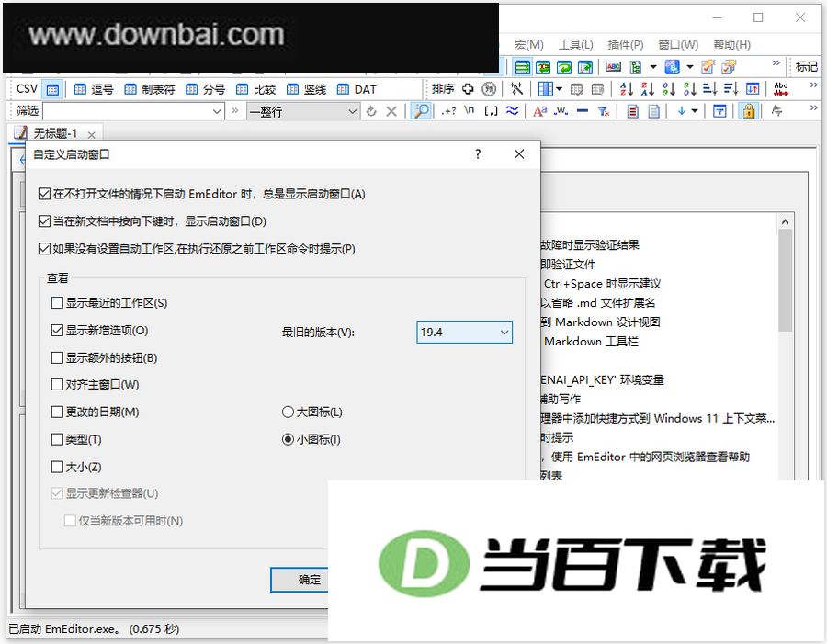827x644 pixels.
Task: Click the sort by length descending icon
Action: point(731,89)
